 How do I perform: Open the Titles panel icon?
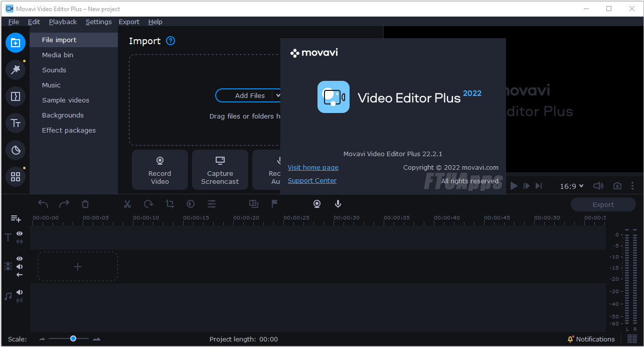(16, 123)
